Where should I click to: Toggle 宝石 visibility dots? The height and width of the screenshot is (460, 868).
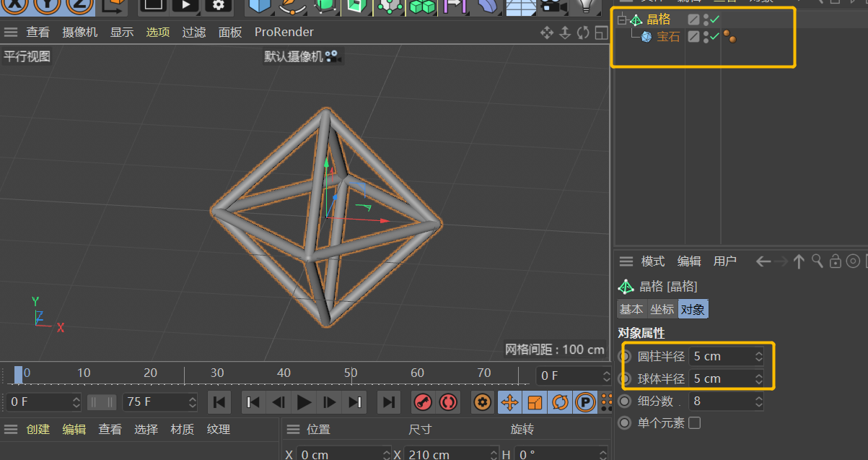(706, 36)
